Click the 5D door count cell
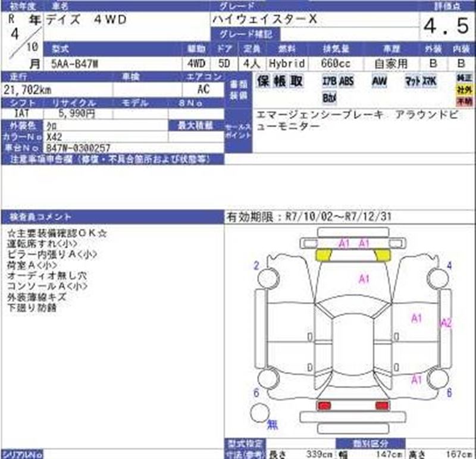 click(224, 64)
